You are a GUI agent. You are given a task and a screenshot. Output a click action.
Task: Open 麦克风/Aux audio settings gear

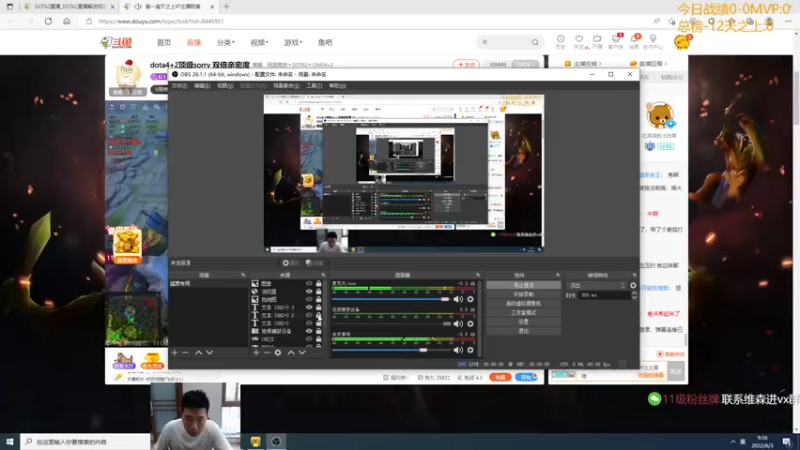click(x=470, y=299)
